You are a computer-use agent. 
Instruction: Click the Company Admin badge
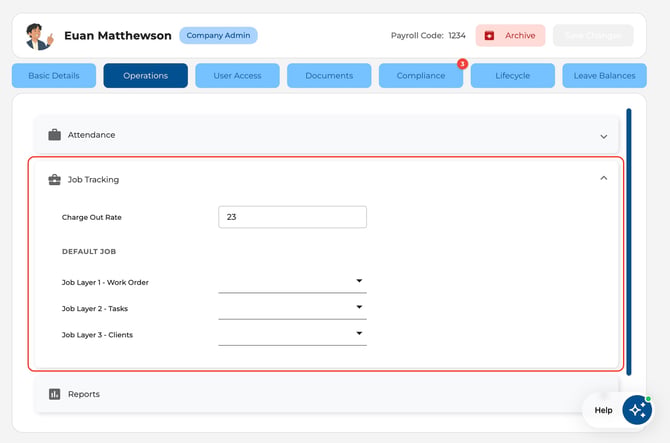click(x=218, y=35)
